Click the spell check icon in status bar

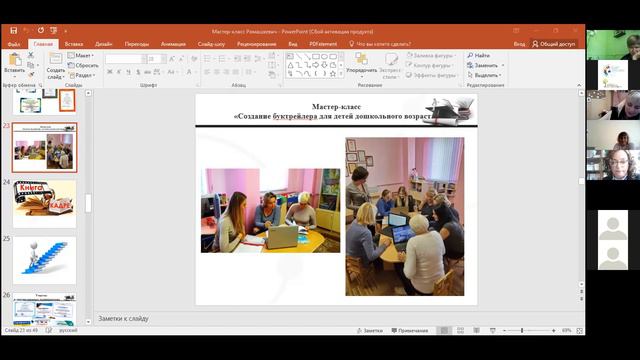tap(49, 330)
